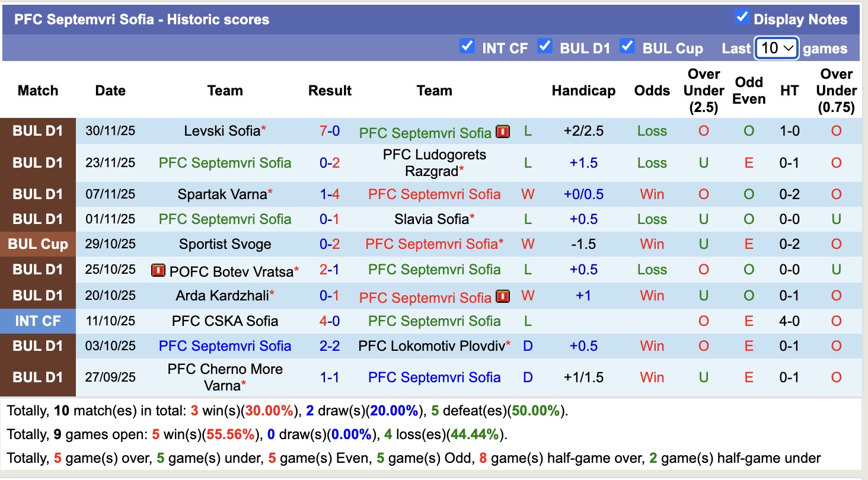Open the PFC CSKA Sofia team page
Screen dimensions: 868x480
coord(225,321)
